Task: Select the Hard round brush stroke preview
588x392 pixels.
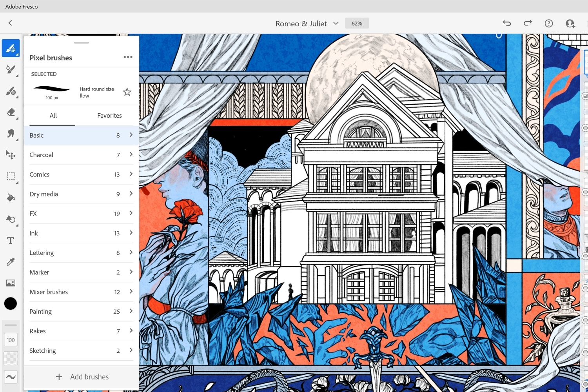Action: tap(52, 89)
